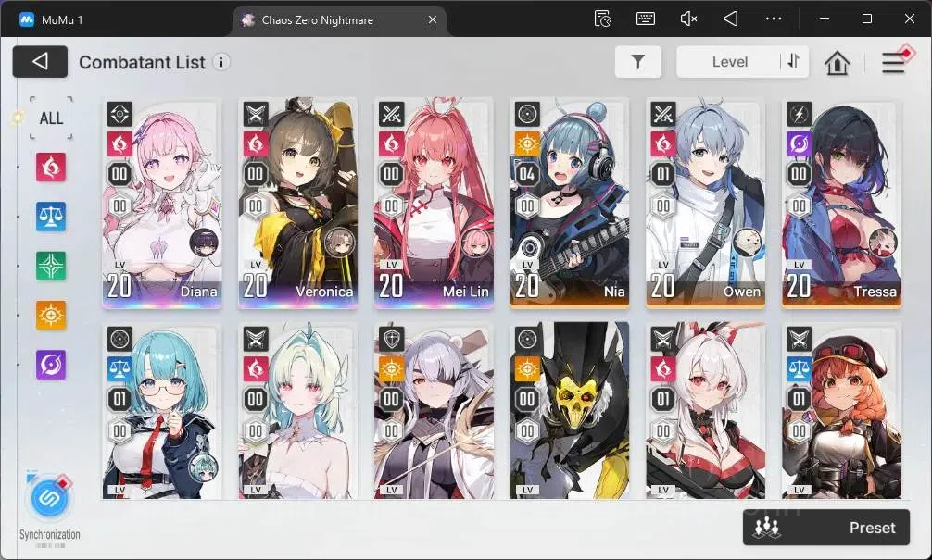Click the partner portrait on Diana's card
Screen dimensions: 932x560
click(204, 243)
